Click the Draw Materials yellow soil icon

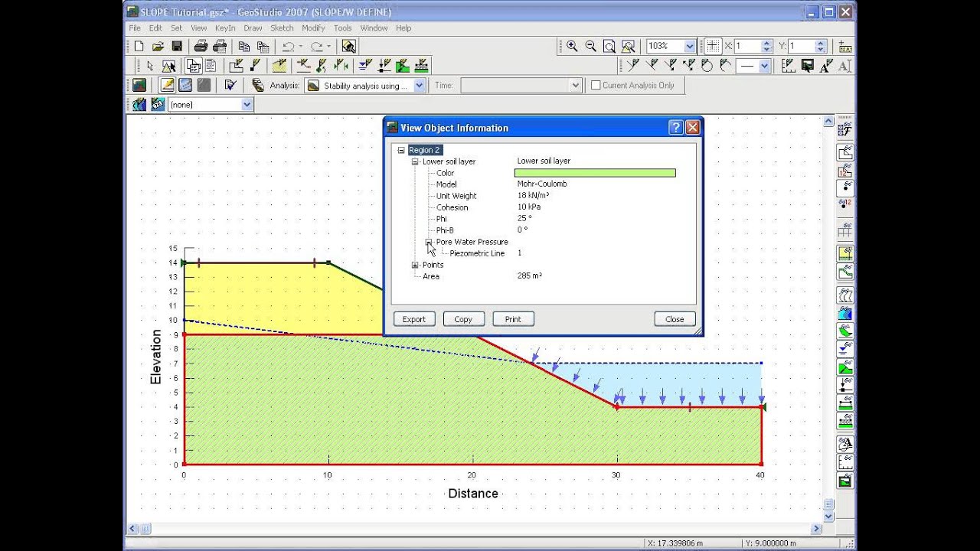(279, 66)
